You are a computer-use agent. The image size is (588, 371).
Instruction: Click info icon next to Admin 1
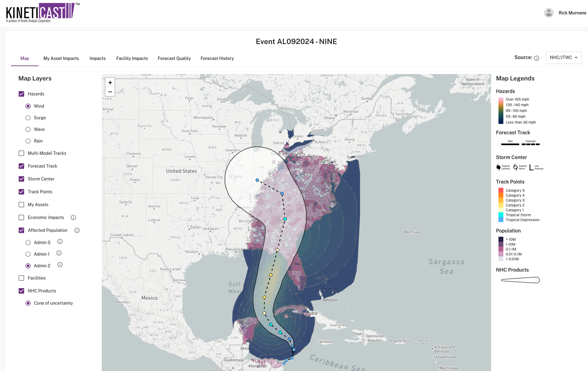tap(59, 253)
